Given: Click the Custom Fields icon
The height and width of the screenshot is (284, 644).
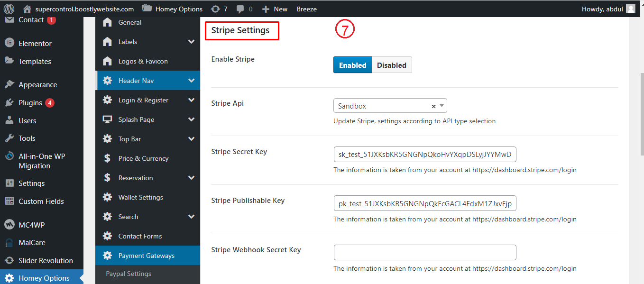Looking at the screenshot, I should pyautogui.click(x=9, y=201).
